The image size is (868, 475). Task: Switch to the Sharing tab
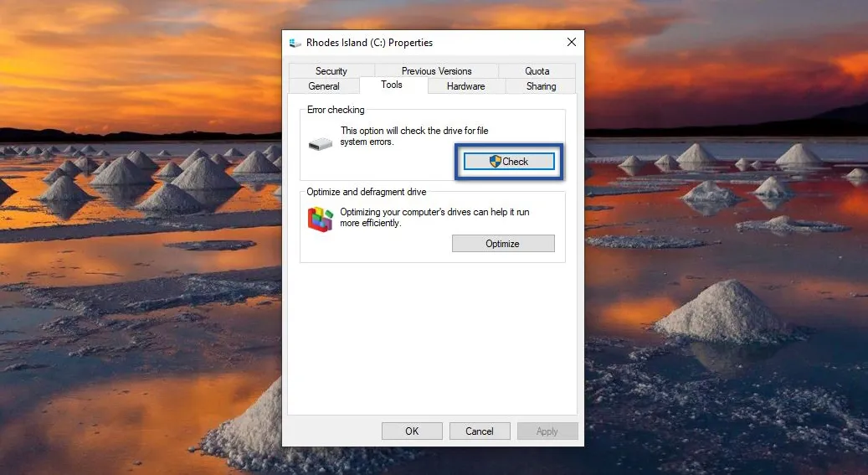(541, 86)
